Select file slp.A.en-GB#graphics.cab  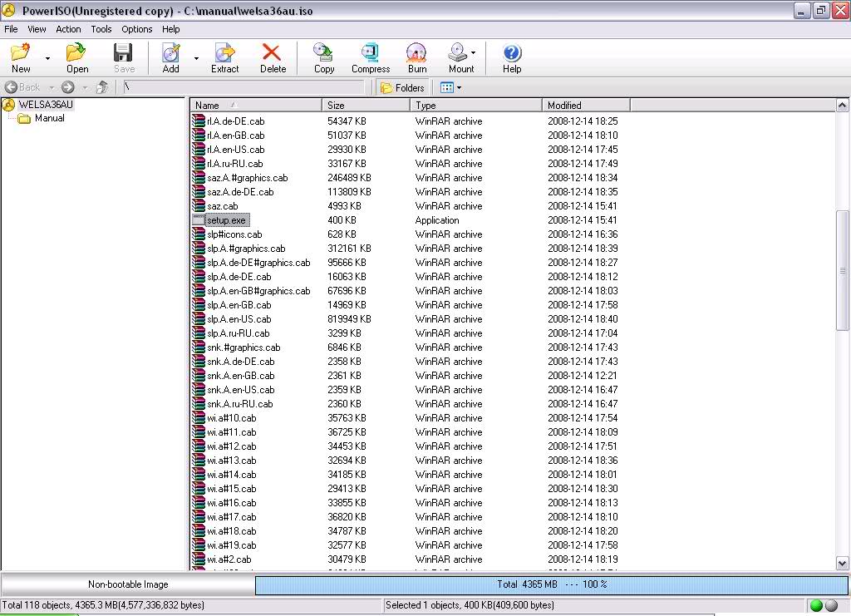[258, 290]
